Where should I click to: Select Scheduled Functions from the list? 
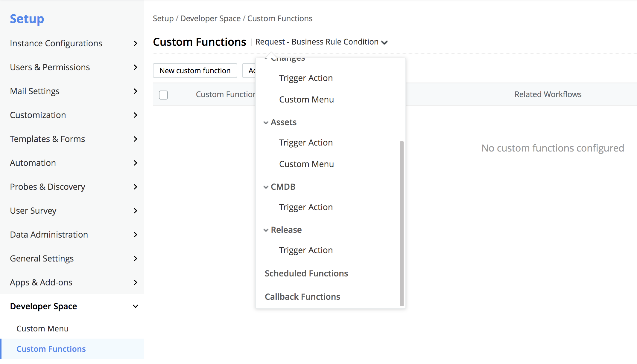(306, 273)
